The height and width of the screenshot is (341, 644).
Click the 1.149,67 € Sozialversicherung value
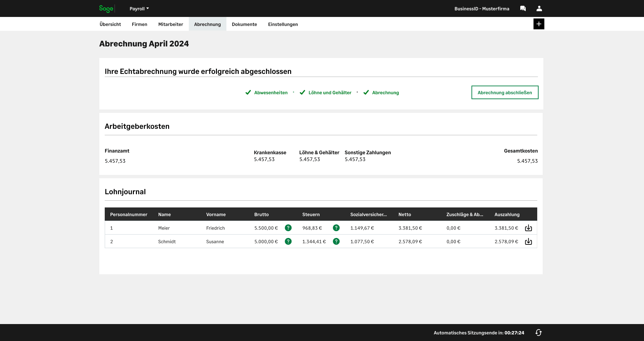tap(362, 228)
